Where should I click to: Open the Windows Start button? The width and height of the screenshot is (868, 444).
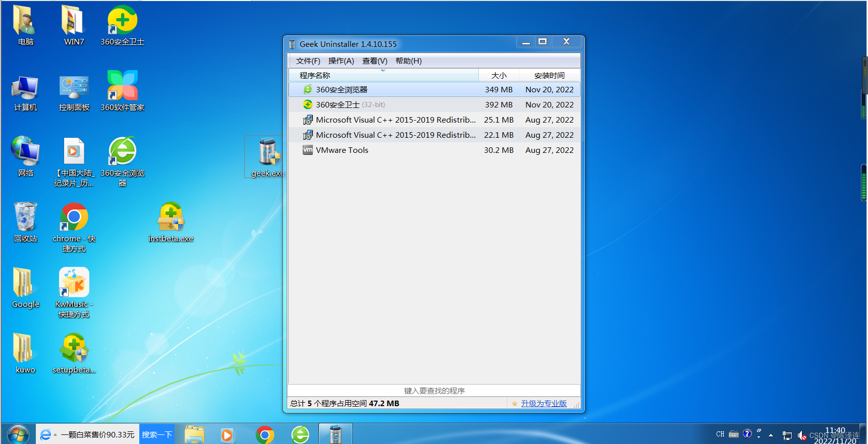(18, 434)
